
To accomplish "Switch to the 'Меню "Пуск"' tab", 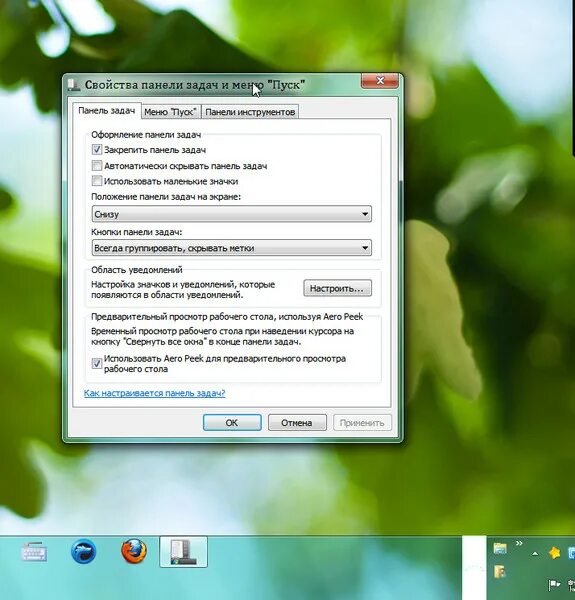I will coord(171,112).
